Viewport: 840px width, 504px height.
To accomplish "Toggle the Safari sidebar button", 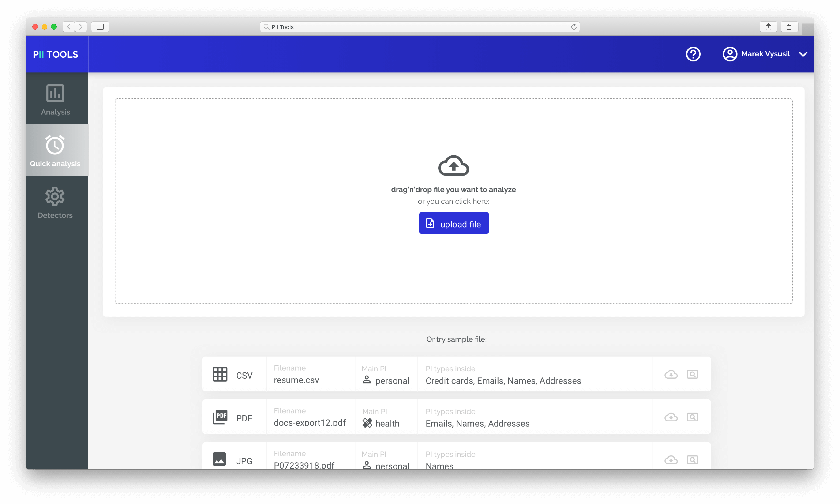I will pyautogui.click(x=100, y=27).
